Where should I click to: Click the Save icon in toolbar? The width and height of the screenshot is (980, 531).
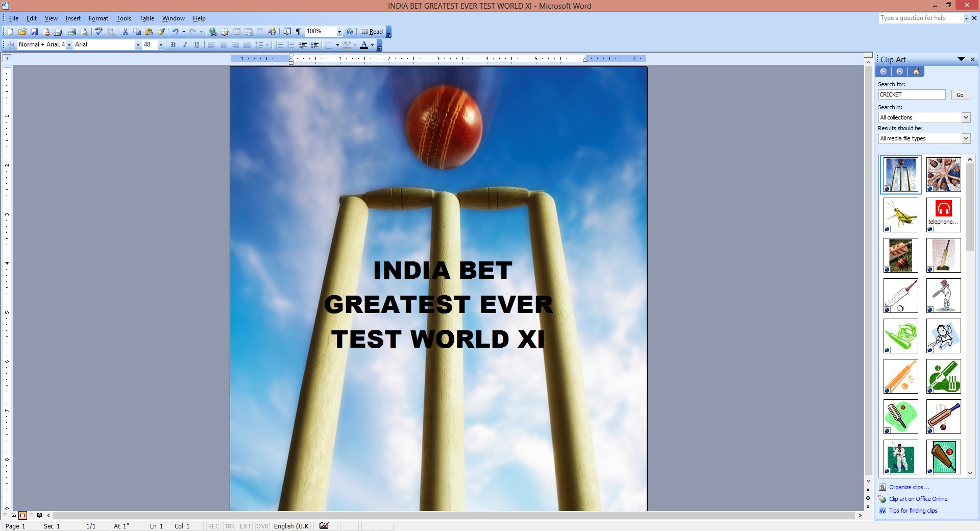click(34, 32)
